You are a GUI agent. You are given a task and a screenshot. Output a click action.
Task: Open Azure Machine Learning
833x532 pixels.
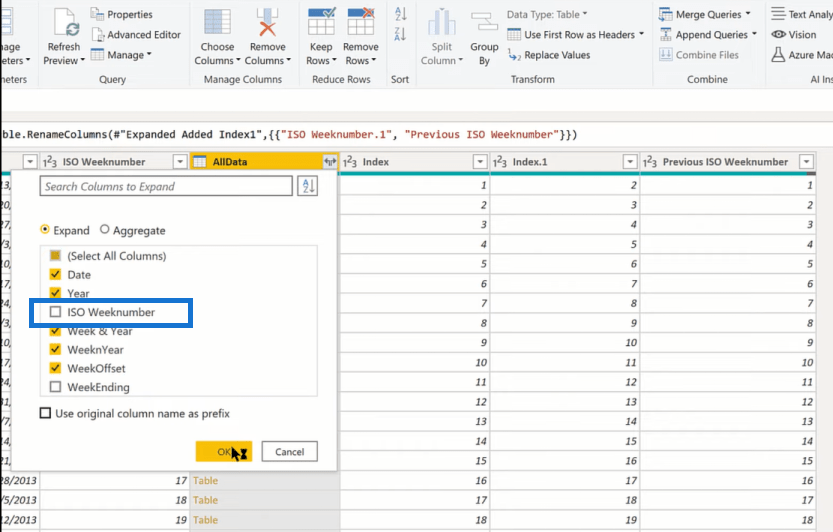802,55
